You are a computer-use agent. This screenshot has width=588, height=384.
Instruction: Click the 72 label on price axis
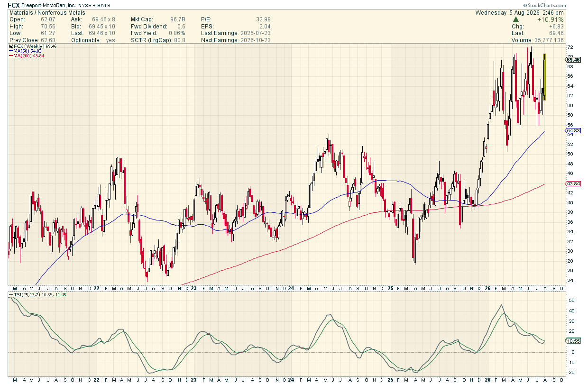[x=570, y=47]
